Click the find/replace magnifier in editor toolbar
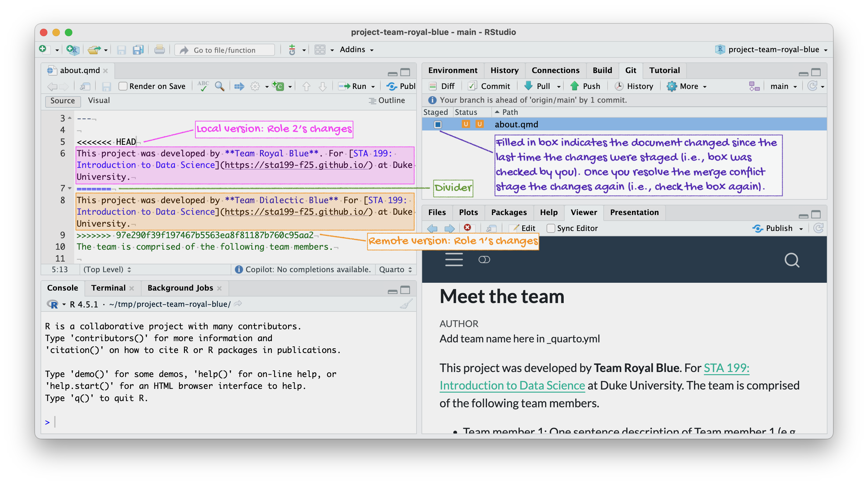This screenshot has height=485, width=868. [x=220, y=86]
